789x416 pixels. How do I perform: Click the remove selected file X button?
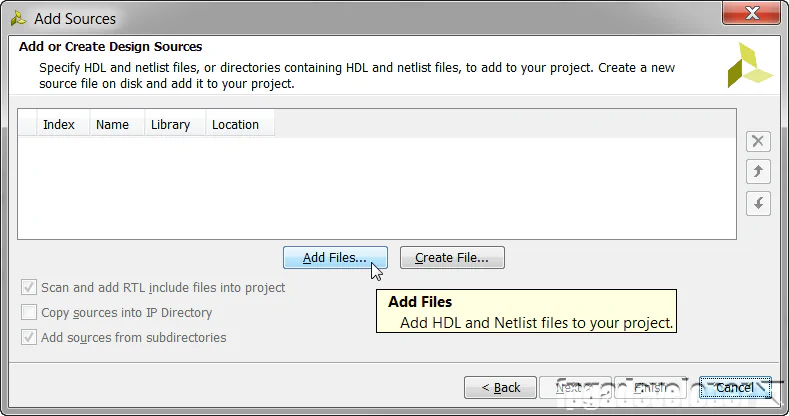(758, 142)
